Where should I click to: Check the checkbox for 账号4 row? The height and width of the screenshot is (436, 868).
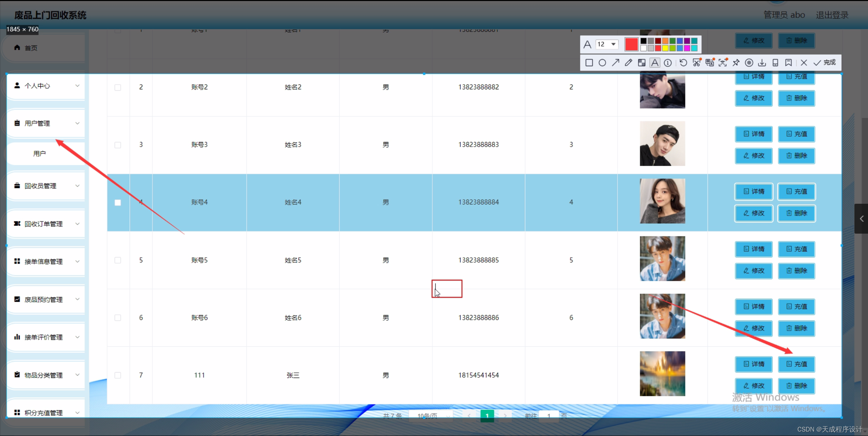[118, 202]
